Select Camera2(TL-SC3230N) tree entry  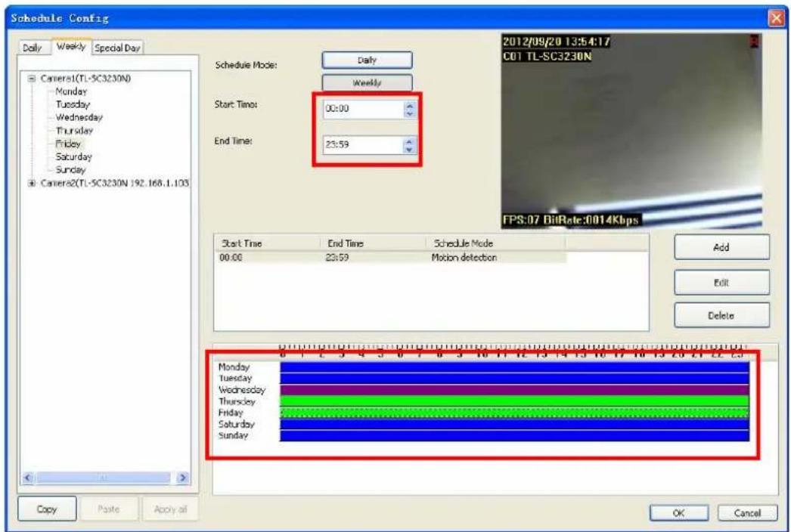[114, 183]
